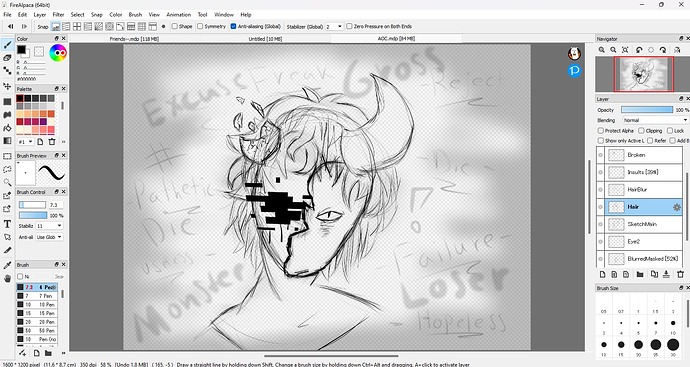This screenshot has width=690, height=367.
Task: Toggle the Symmetry checkbox
Action: pos(200,26)
